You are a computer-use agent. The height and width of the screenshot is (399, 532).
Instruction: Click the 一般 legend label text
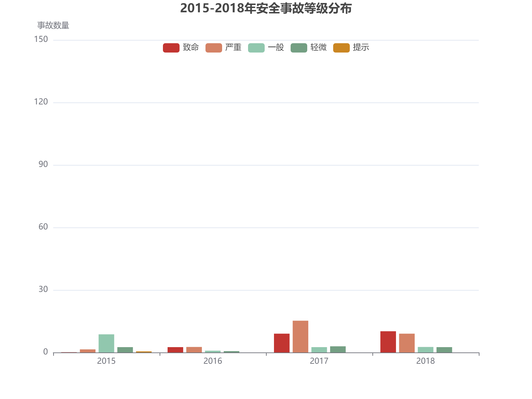tap(276, 48)
